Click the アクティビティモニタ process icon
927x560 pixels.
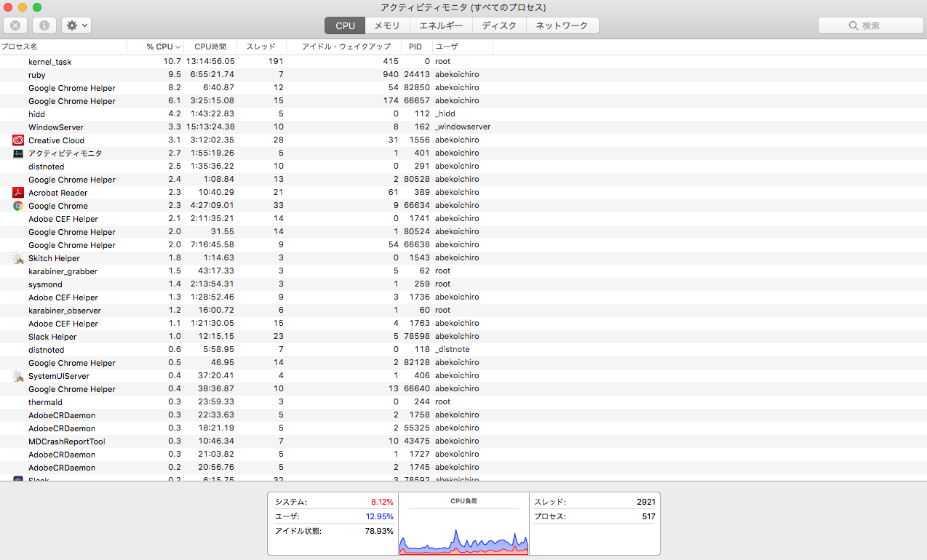18,153
